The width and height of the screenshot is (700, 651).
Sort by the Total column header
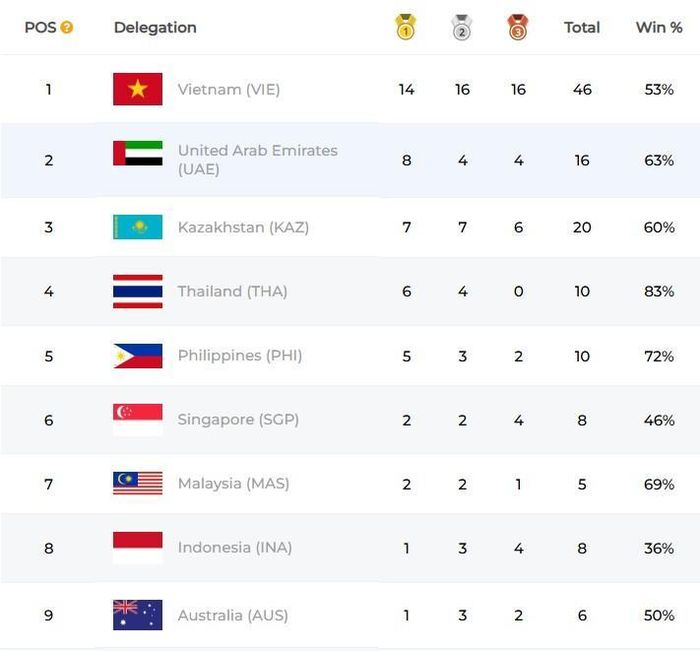point(582,27)
